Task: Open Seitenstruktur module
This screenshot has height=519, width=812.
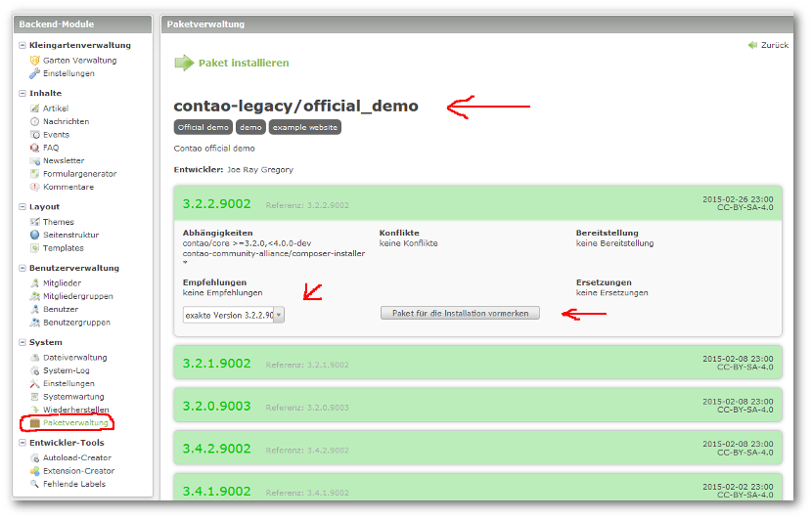Action: point(71,235)
